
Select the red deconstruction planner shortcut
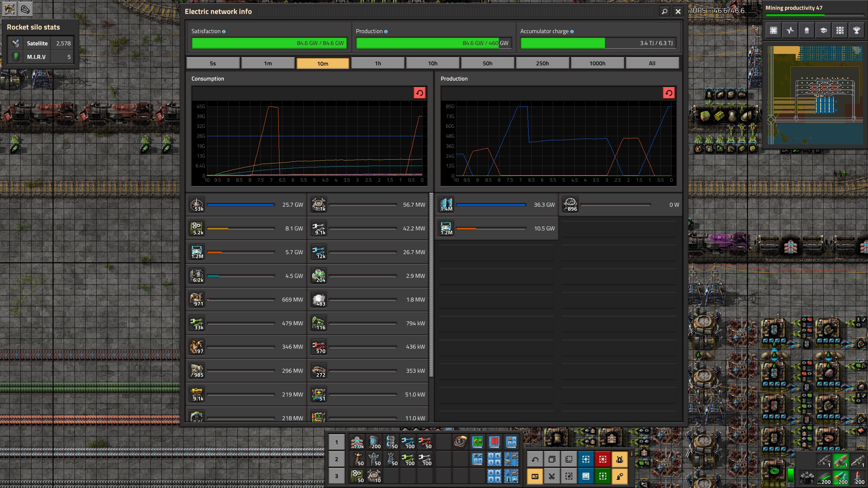pos(603,460)
